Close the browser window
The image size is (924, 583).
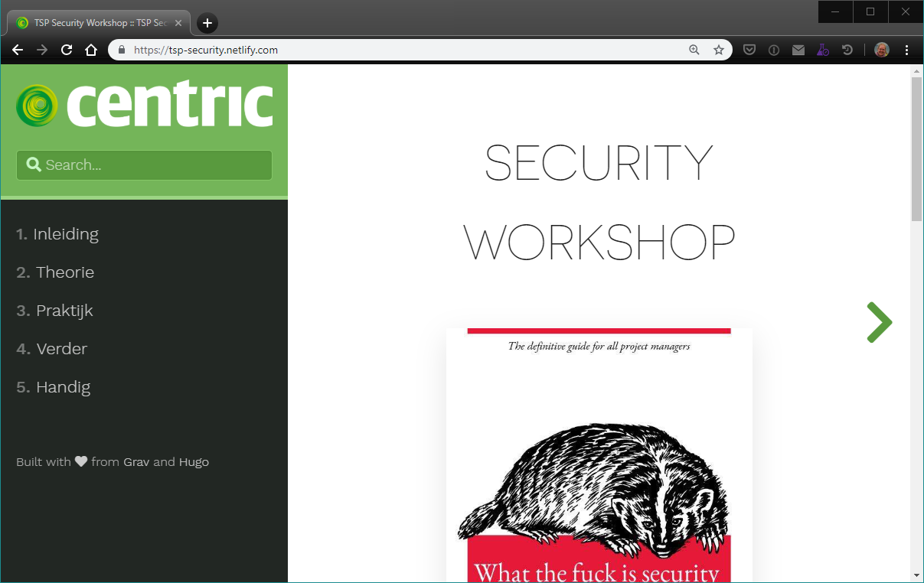pyautogui.click(x=906, y=11)
